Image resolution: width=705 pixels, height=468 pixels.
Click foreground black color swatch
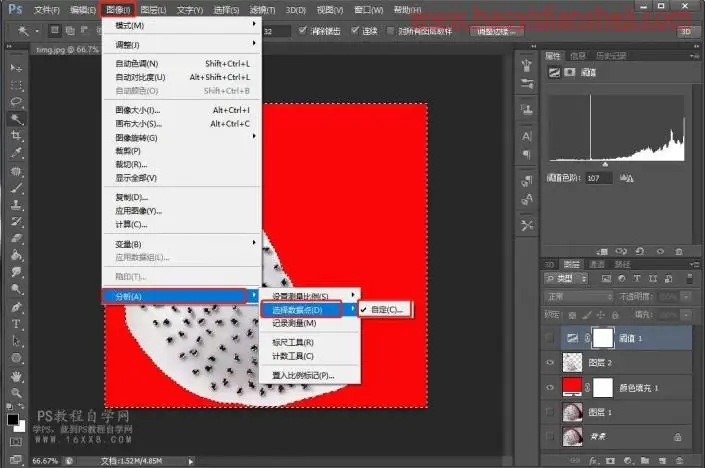pos(13,419)
